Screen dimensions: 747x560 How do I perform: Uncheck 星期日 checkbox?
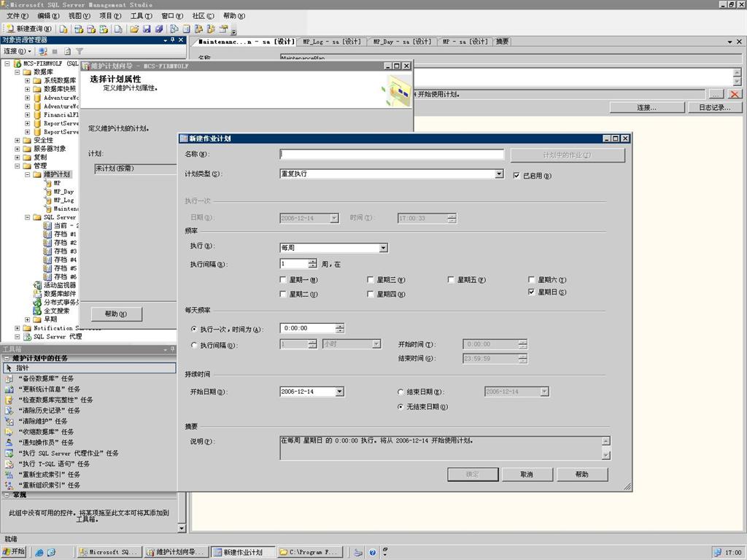[x=532, y=292]
